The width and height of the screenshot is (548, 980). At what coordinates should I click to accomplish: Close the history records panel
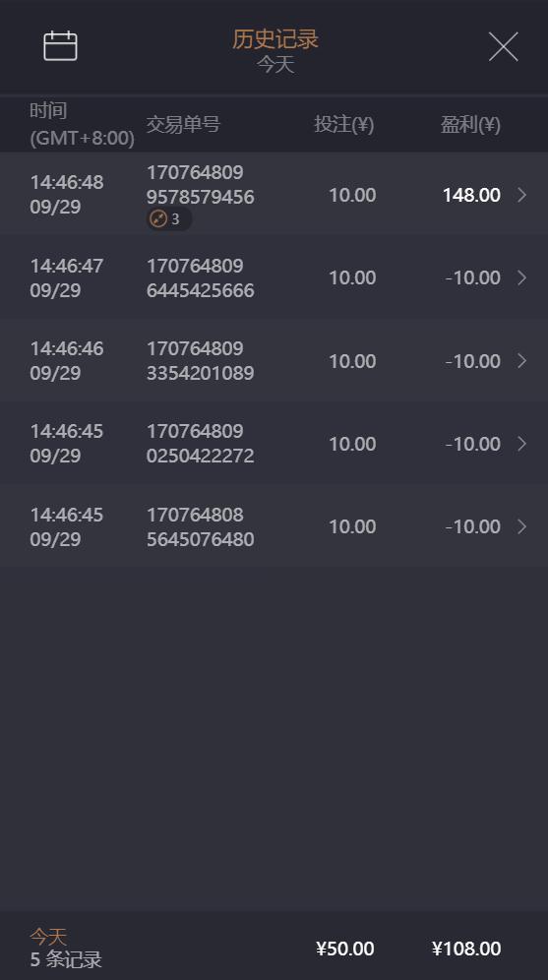pyautogui.click(x=503, y=47)
